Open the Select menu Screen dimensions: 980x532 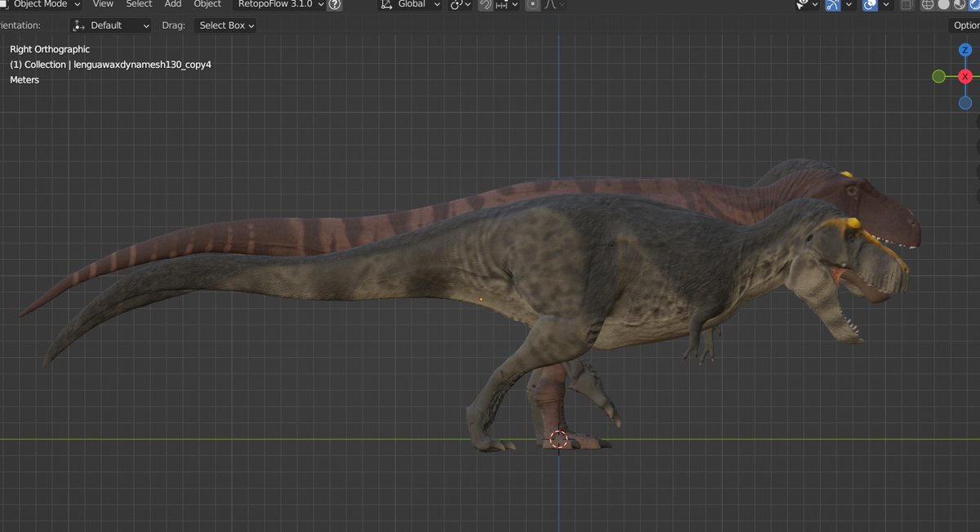(139, 4)
